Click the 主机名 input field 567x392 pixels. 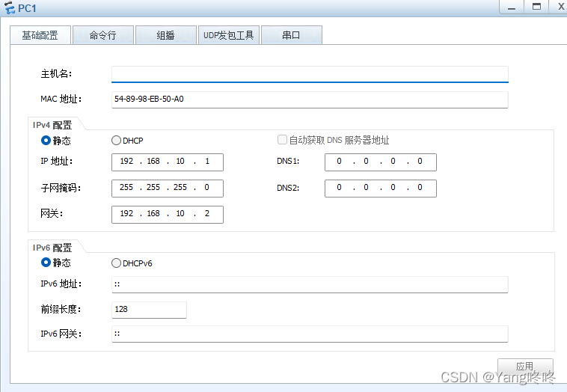[x=310, y=74]
